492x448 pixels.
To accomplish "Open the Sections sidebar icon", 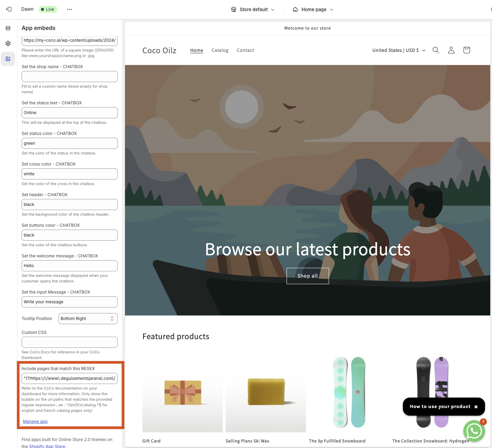I will point(8,28).
